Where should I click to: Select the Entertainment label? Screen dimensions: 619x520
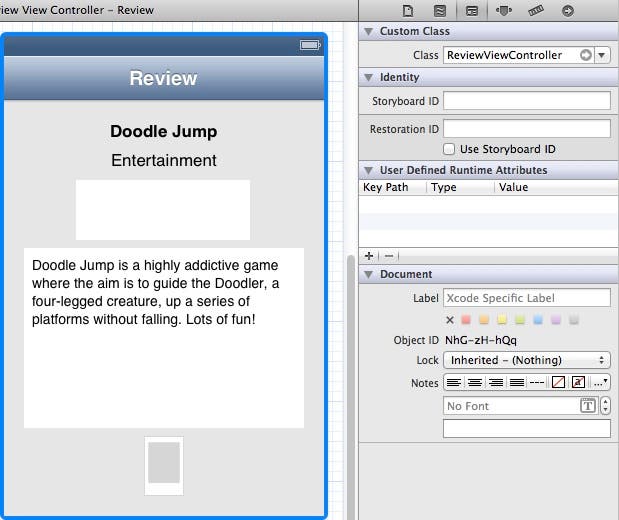163,160
